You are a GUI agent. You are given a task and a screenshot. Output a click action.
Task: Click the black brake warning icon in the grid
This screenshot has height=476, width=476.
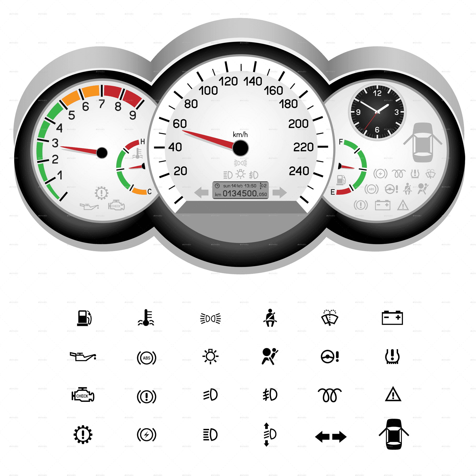pyautogui.click(x=147, y=396)
